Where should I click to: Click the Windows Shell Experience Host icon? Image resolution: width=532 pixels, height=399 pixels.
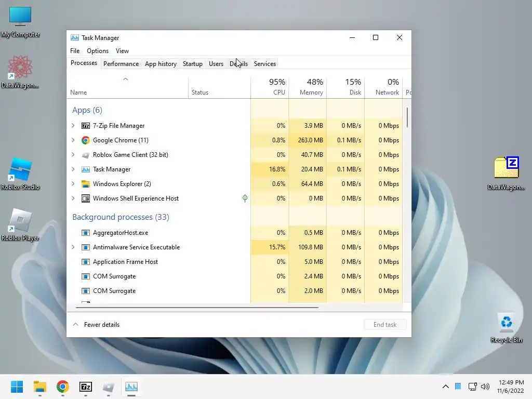86,198
